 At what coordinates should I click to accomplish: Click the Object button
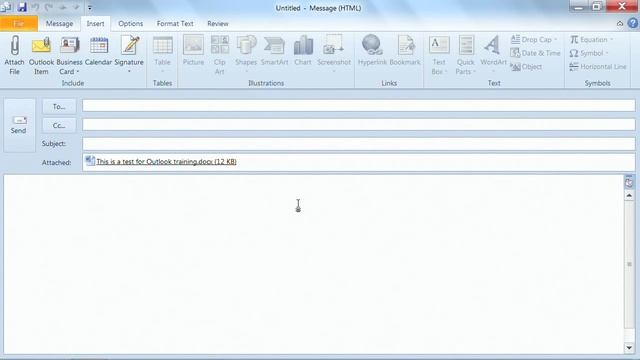[x=526, y=67]
